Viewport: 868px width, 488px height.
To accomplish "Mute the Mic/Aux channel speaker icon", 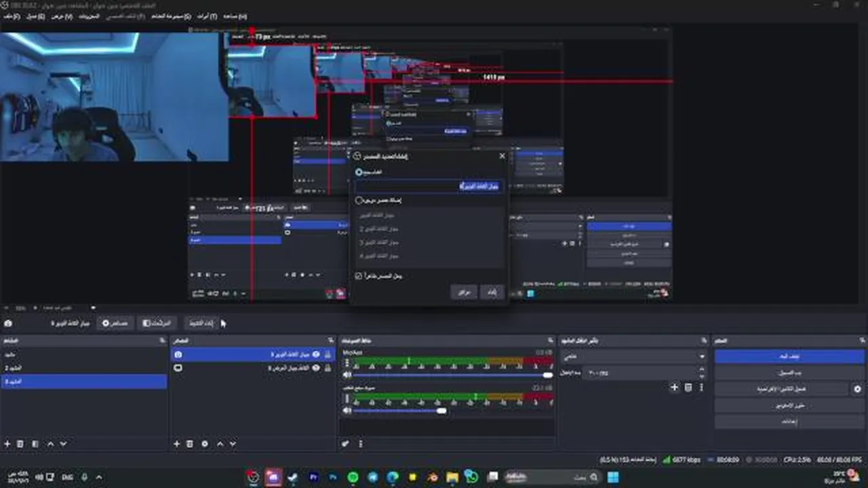I will tap(347, 375).
